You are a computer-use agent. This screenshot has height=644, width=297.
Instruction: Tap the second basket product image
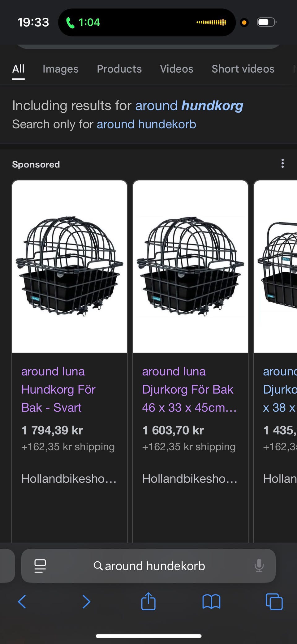point(190,266)
